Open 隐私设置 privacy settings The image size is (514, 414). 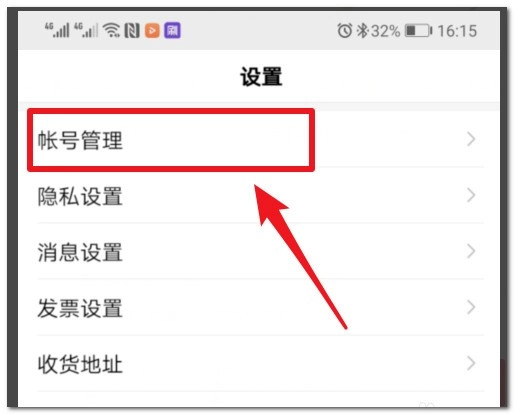click(x=259, y=196)
